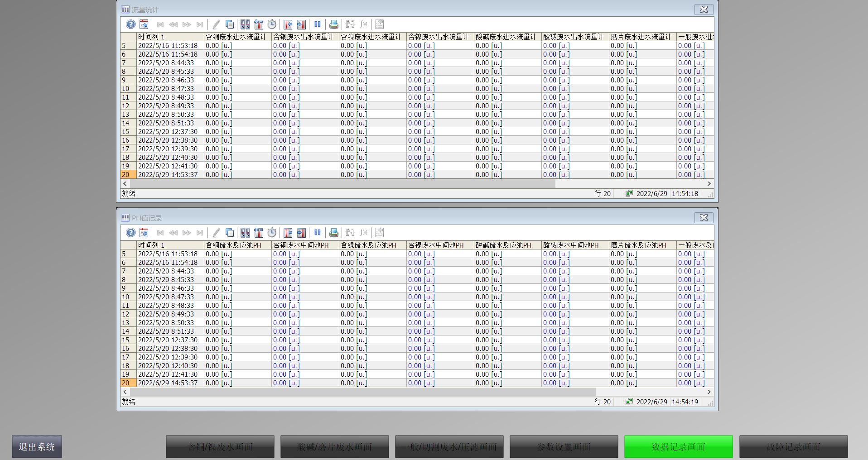Print the PH值记录 table
The height and width of the screenshot is (460, 868).
tap(334, 233)
